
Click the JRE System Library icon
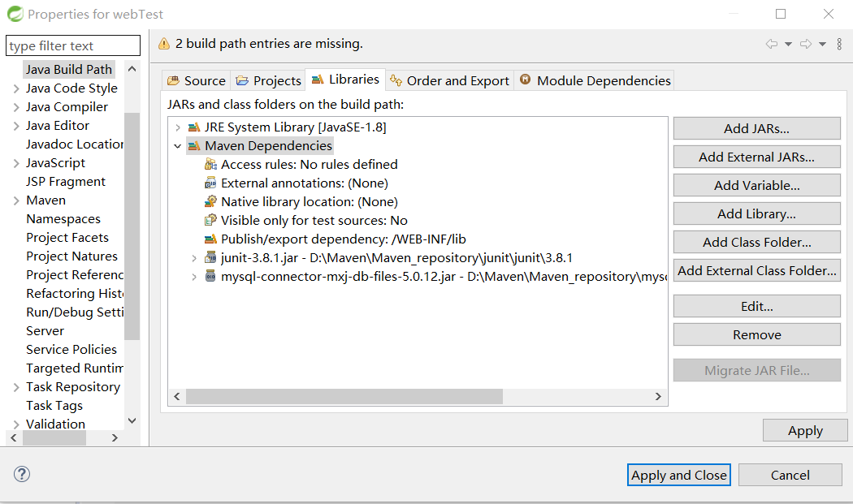(x=193, y=127)
